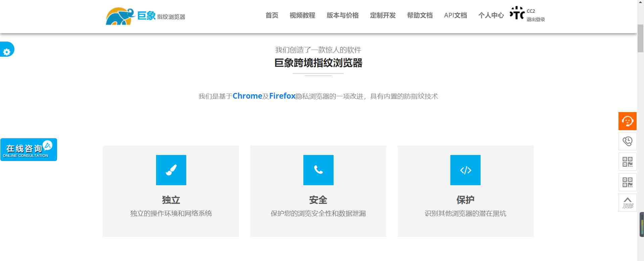Go back to top with 顶部 arrow
644x261 pixels.
click(627, 203)
